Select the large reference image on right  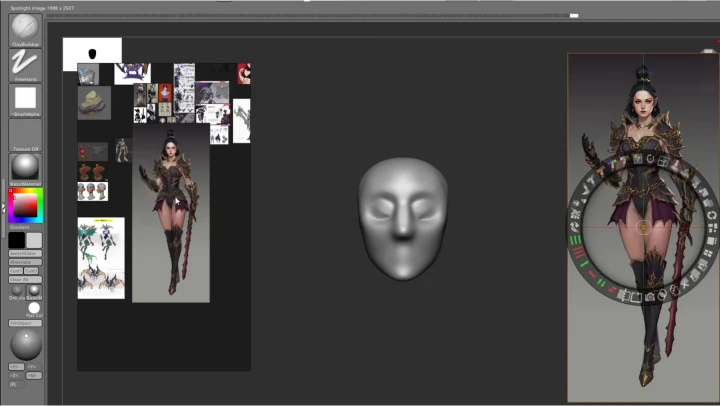coord(643,227)
